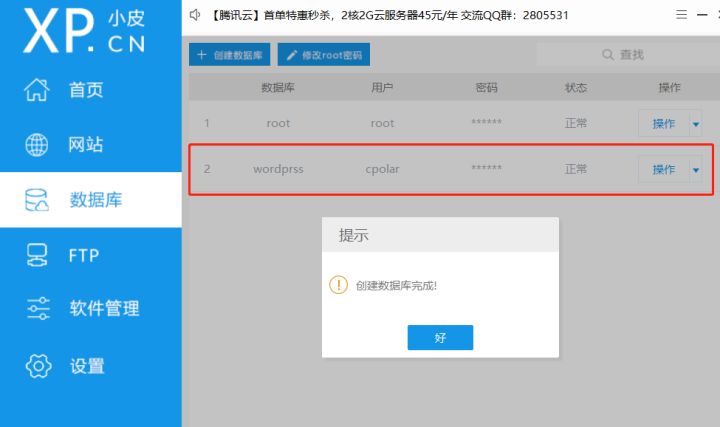This screenshot has width=720, height=427.
Task: Click the 密码 column header
Action: coord(486,87)
